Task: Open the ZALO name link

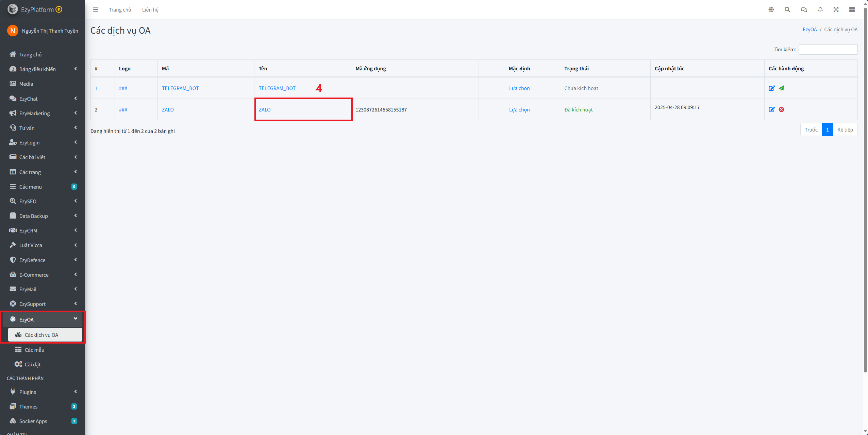Action: tap(265, 109)
